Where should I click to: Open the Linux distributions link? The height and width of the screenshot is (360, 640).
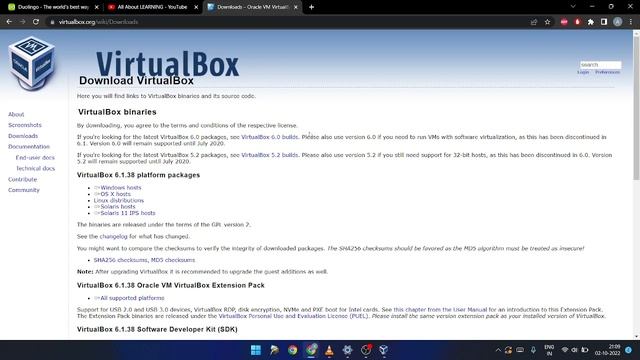click(119, 200)
